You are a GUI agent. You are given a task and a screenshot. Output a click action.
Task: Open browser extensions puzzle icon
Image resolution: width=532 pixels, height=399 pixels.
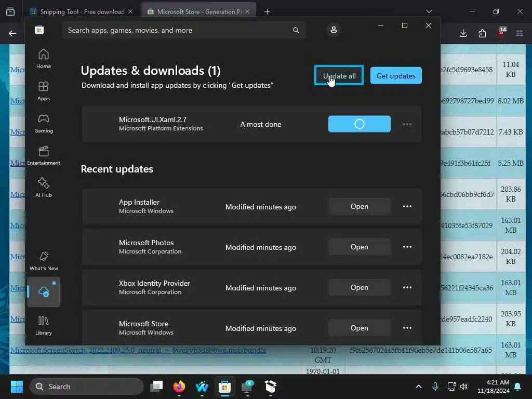click(x=482, y=33)
